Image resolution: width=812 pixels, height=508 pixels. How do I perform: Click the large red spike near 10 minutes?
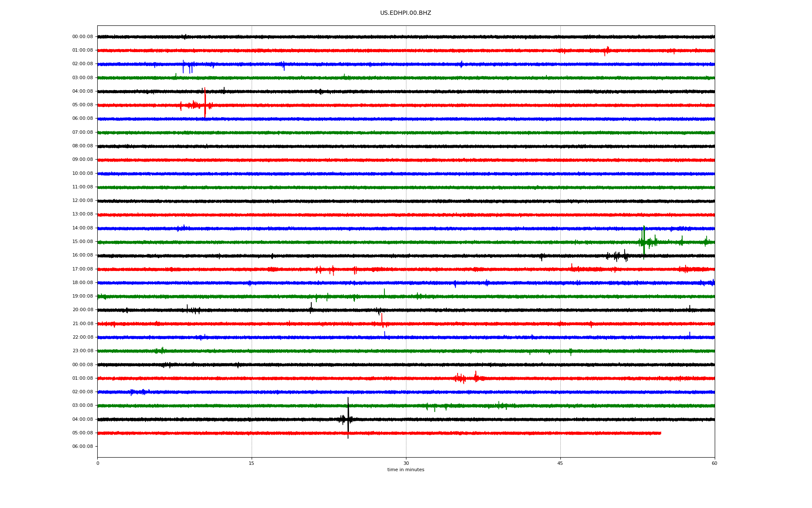(205, 102)
